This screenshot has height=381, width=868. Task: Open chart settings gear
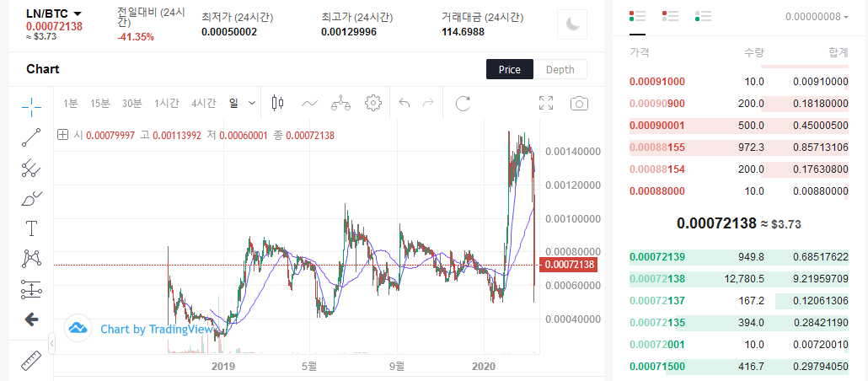click(373, 103)
